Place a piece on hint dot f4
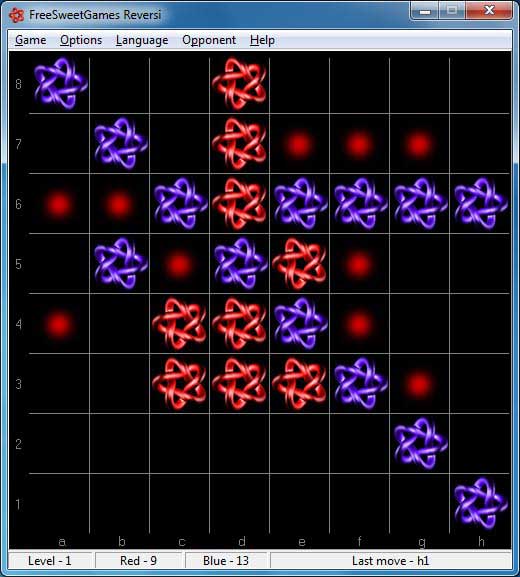Image resolution: width=520 pixels, height=577 pixels. point(359,325)
